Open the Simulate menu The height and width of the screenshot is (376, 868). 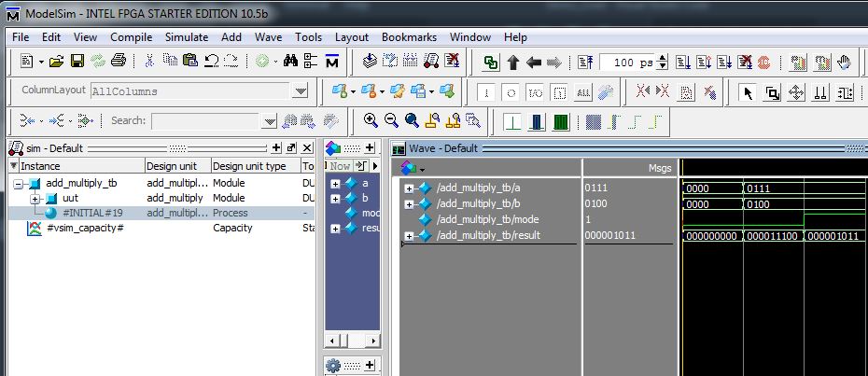pos(187,37)
